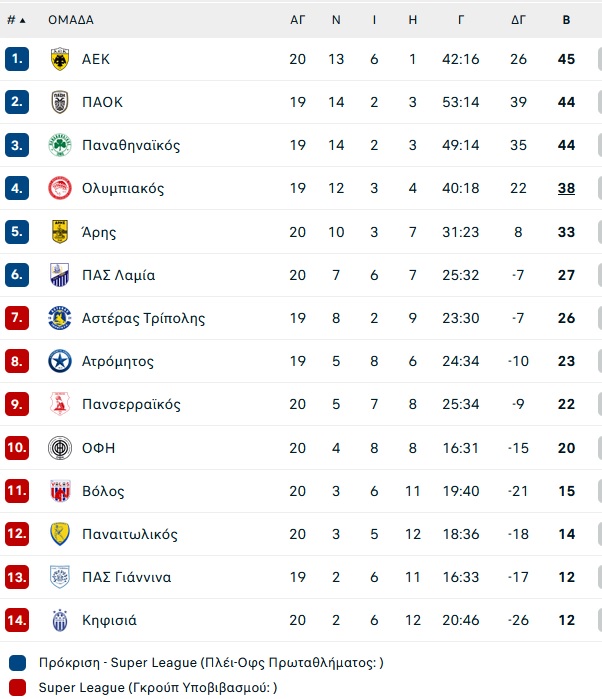Click red relegation group legend swatch
This screenshot has height=699, width=602.
click(17, 688)
